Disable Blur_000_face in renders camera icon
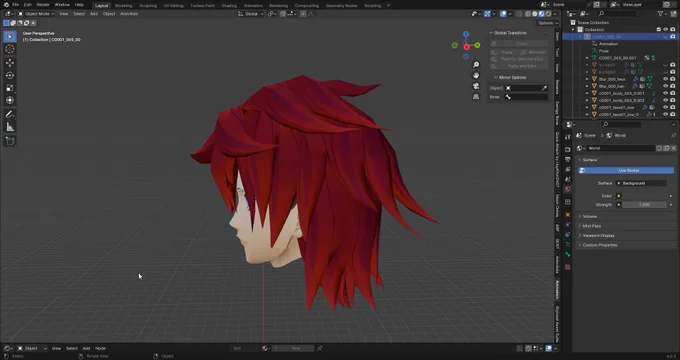The height and width of the screenshot is (360, 680). [673, 79]
